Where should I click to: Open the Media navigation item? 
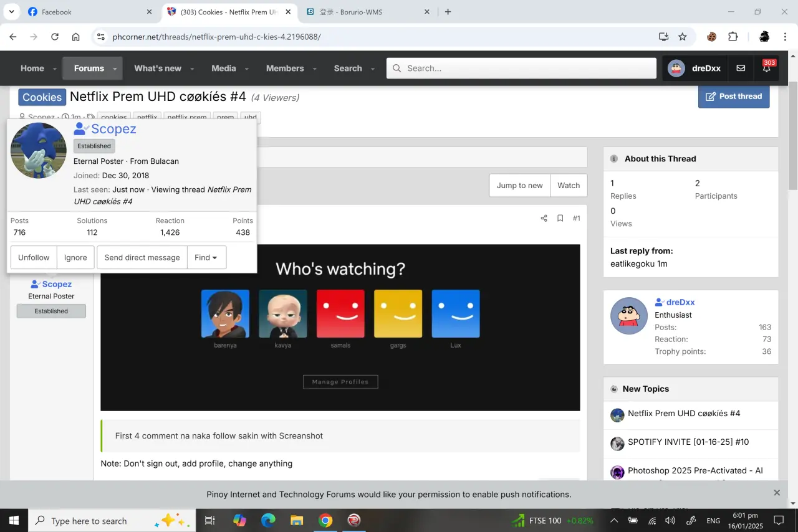pos(223,69)
